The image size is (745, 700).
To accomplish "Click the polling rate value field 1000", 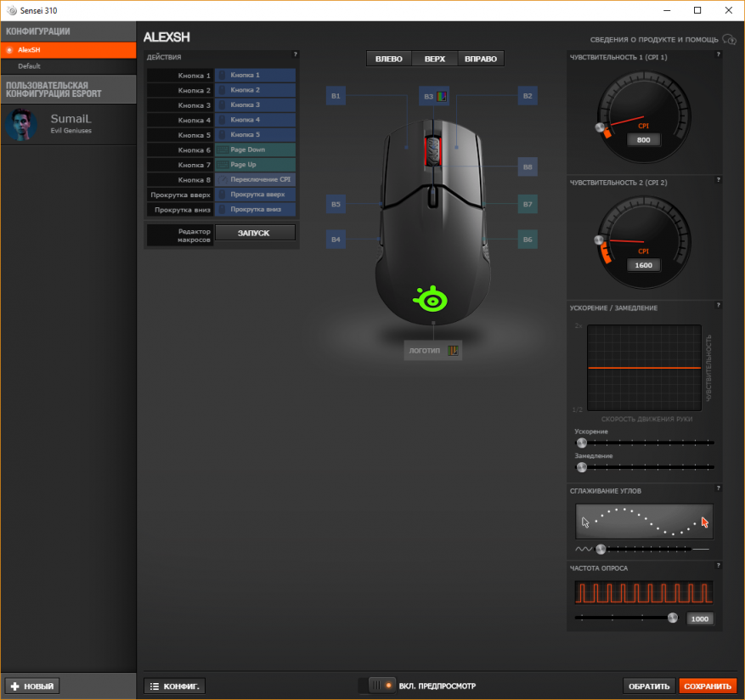I will pyautogui.click(x=700, y=618).
